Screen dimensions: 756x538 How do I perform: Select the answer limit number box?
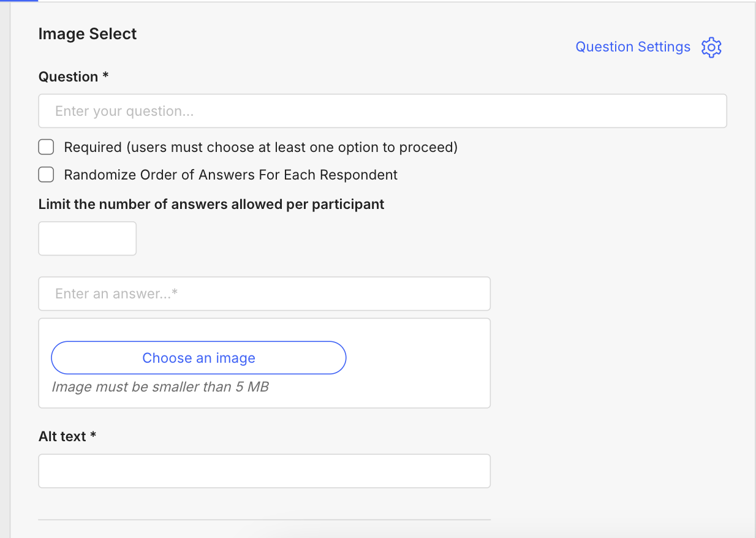[x=87, y=238]
